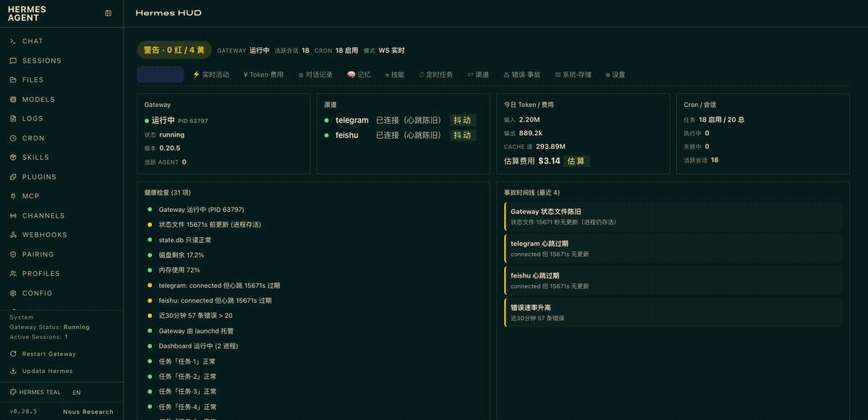This screenshot has width=868, height=420.
Task: Click the 抖动 badge next to telegram
Action: pyautogui.click(x=461, y=120)
